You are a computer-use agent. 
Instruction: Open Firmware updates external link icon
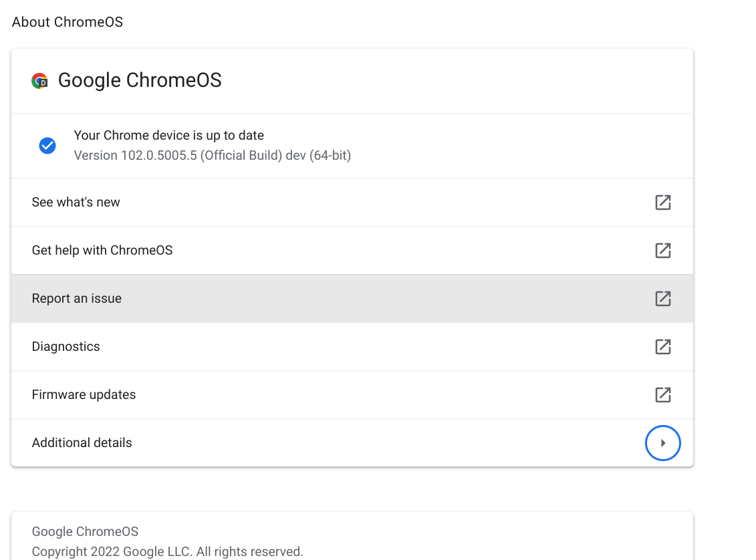[663, 395]
